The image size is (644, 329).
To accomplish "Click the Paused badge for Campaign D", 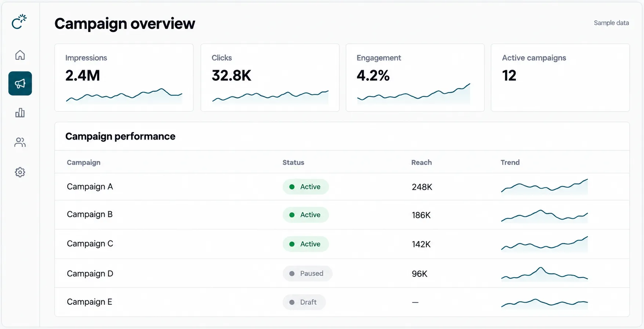I will point(307,274).
